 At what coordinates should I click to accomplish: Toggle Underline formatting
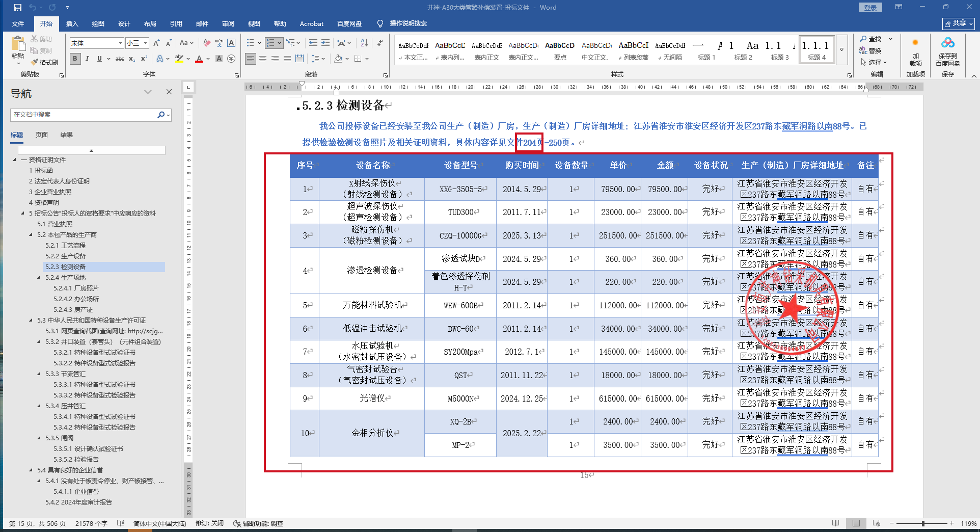(x=99, y=59)
